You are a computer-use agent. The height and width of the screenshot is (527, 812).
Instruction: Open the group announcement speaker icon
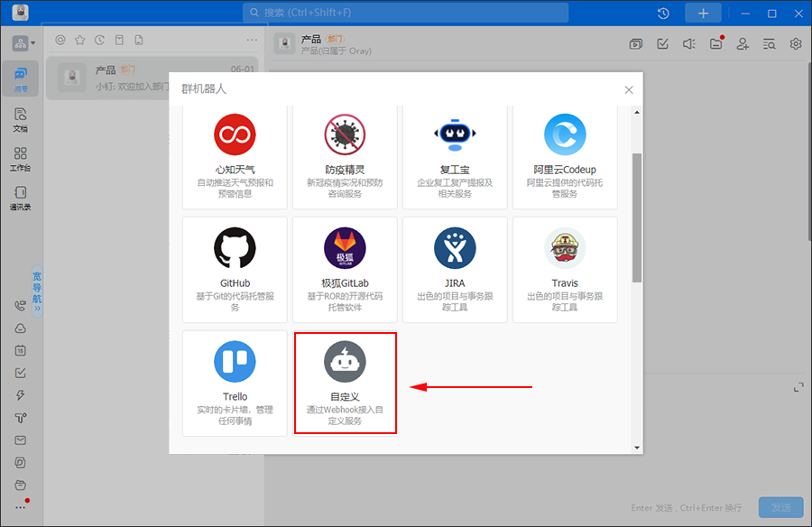(x=689, y=44)
